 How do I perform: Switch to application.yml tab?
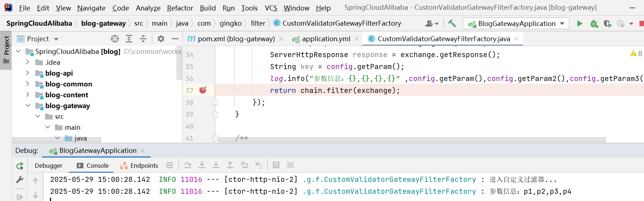pos(326,39)
